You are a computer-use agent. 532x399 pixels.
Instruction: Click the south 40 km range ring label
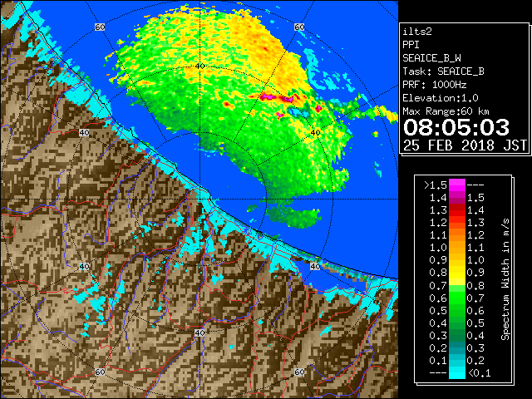(x=199, y=332)
